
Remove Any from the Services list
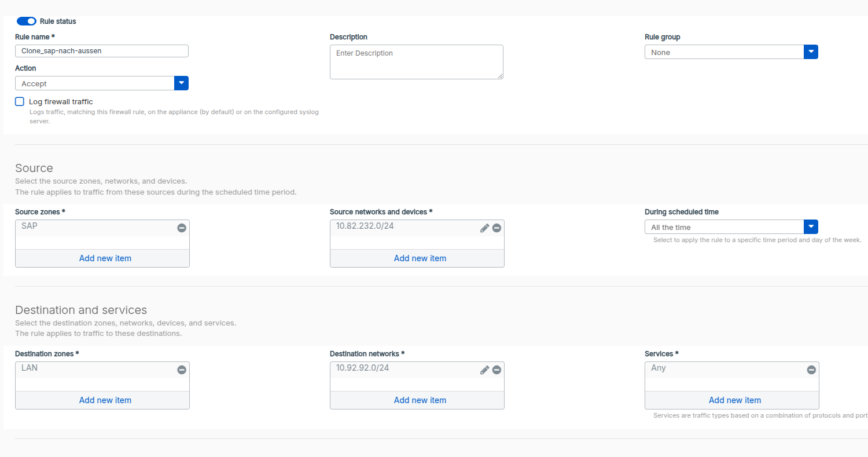coord(811,370)
